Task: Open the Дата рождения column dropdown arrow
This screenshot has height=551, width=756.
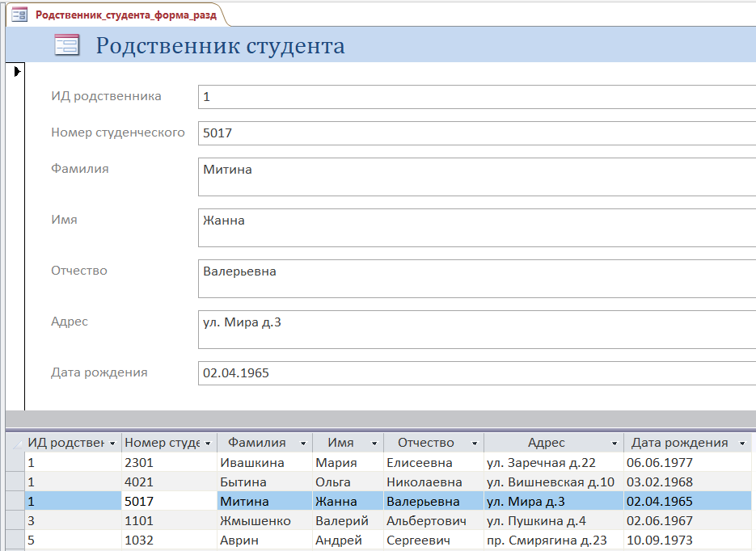Action: (x=742, y=443)
